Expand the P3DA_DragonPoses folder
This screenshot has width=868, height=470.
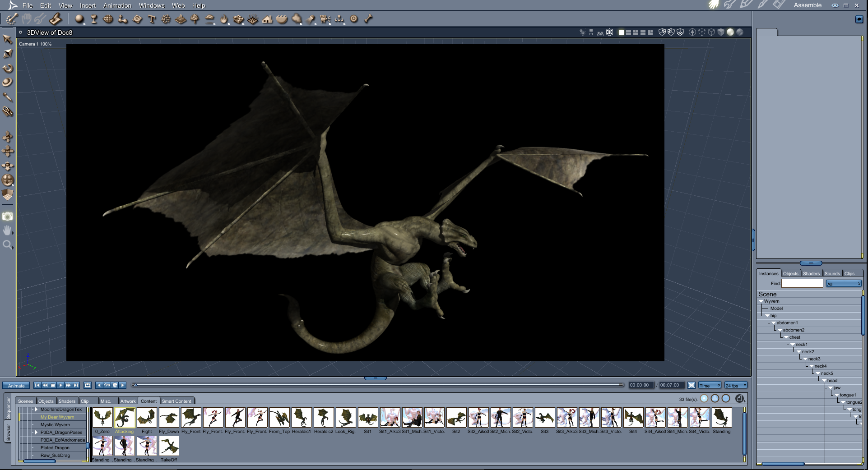(x=37, y=432)
